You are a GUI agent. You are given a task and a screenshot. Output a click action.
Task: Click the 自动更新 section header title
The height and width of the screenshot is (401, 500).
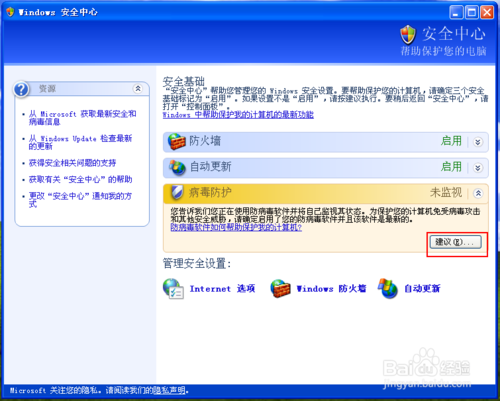coord(210,167)
